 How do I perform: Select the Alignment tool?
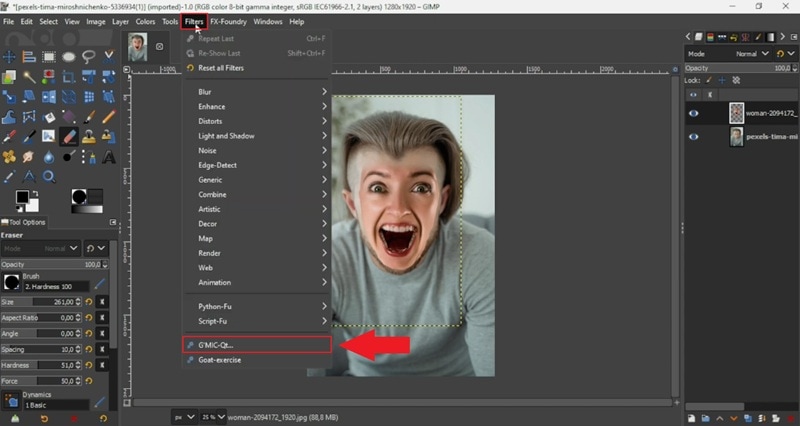(x=29, y=57)
